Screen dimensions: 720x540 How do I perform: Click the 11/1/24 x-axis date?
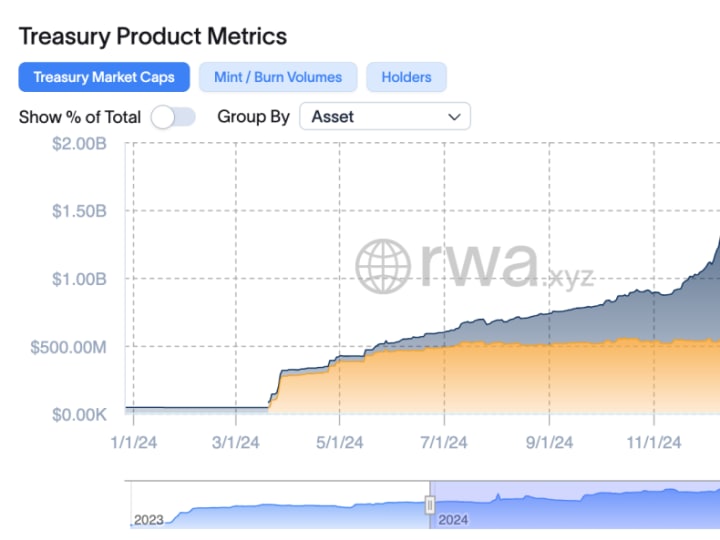click(654, 443)
